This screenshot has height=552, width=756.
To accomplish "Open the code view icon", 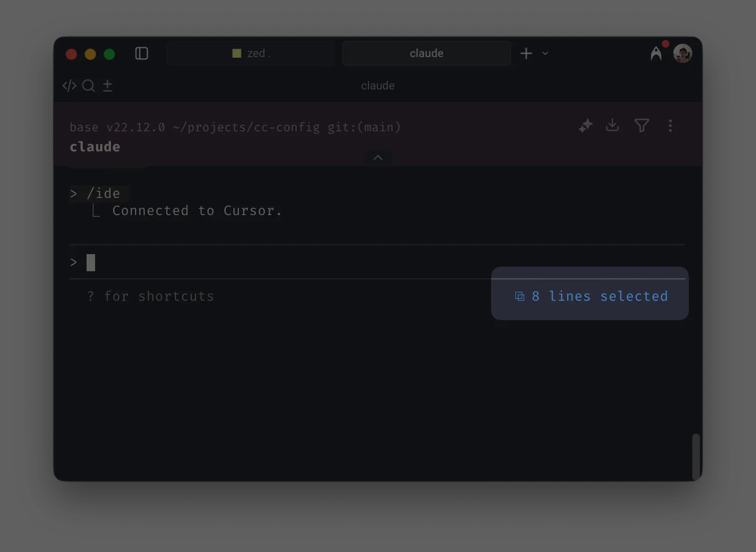I will coord(69,86).
